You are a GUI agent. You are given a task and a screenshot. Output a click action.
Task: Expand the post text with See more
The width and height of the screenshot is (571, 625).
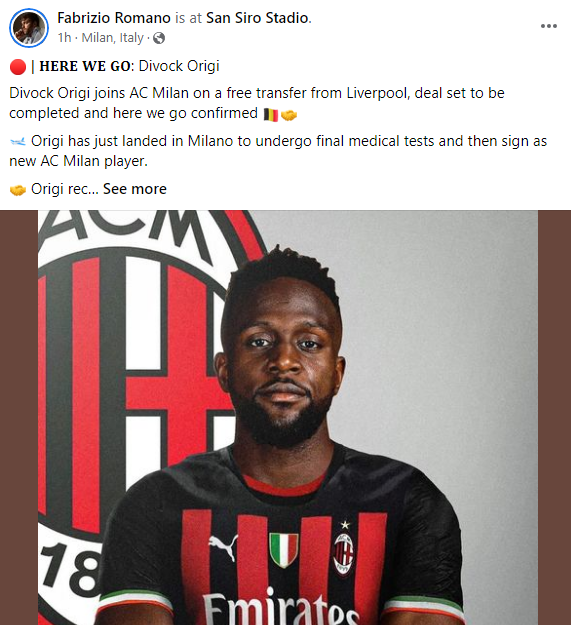point(135,189)
